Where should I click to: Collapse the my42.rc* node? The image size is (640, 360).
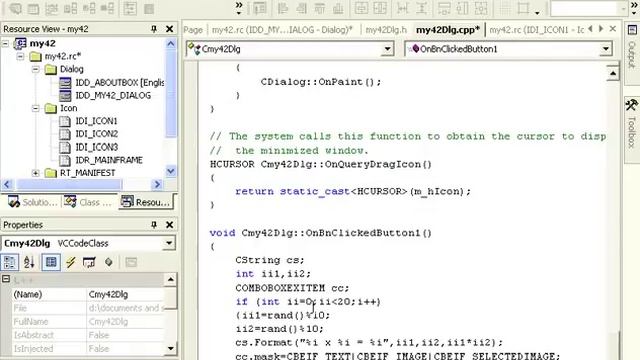coord(20,56)
